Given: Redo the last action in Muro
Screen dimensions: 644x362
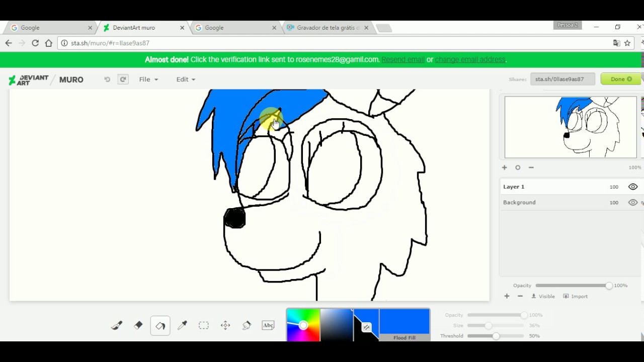Looking at the screenshot, I should [x=123, y=79].
